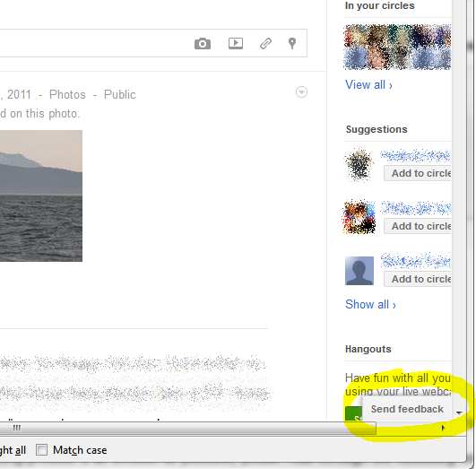Click the 'In your circles' heading text

[x=379, y=5]
